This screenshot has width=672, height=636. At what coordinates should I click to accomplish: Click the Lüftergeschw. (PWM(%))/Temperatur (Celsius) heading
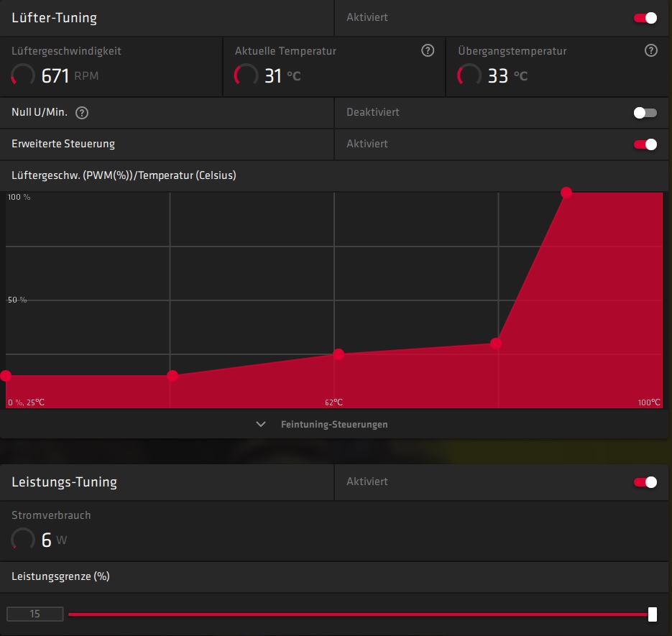click(x=124, y=175)
